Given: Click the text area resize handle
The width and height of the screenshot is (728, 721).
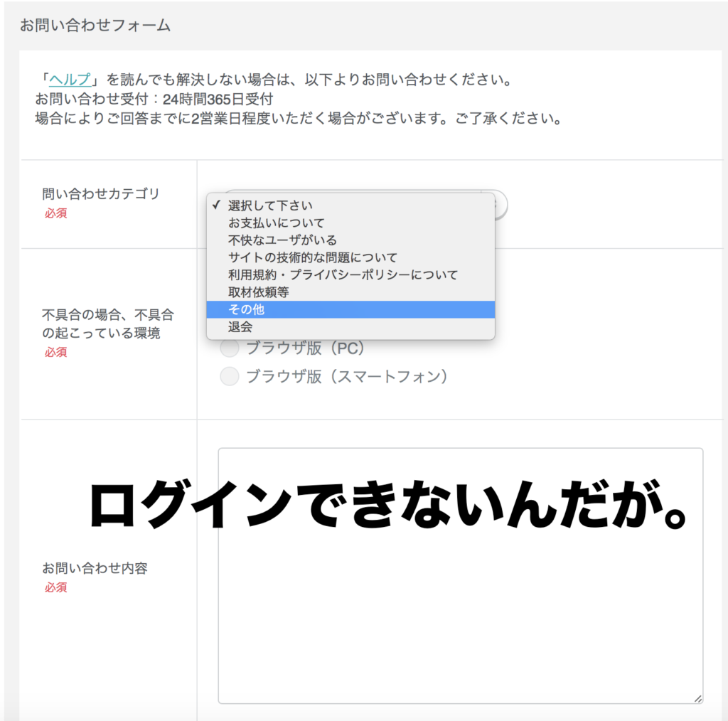Looking at the screenshot, I should (697, 698).
